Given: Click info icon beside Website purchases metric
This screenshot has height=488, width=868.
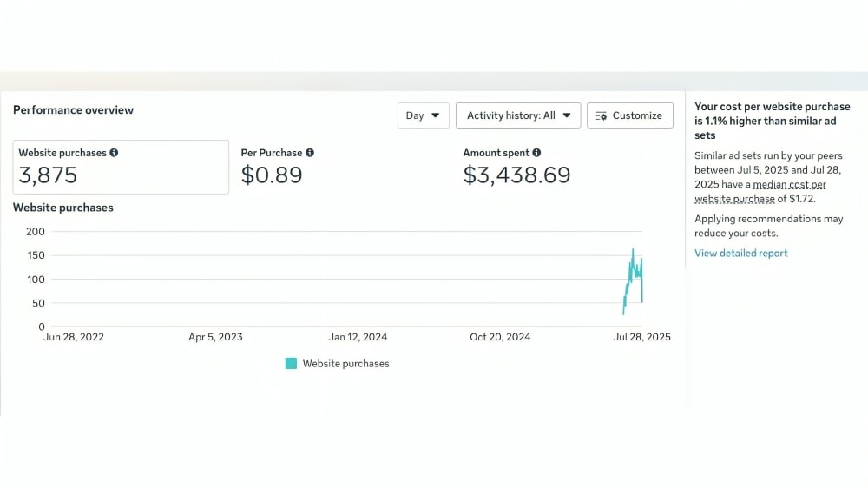Looking at the screenshot, I should tap(114, 153).
